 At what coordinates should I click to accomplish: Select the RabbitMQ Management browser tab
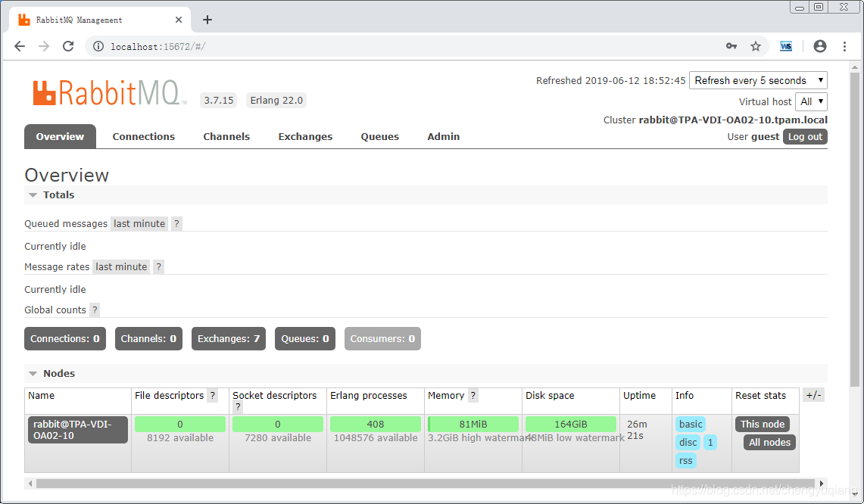pyautogui.click(x=99, y=20)
